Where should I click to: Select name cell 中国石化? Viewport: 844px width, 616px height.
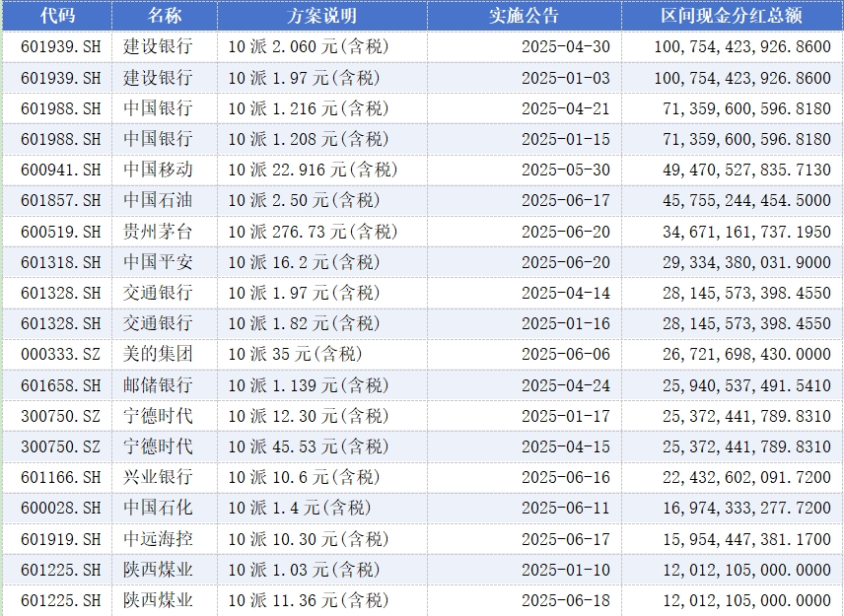(165, 509)
